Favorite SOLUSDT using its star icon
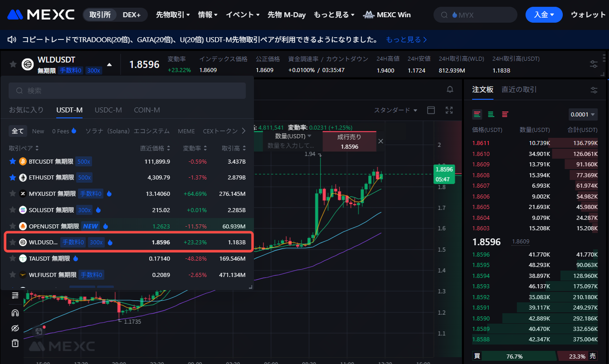The height and width of the screenshot is (364, 609). [13, 210]
